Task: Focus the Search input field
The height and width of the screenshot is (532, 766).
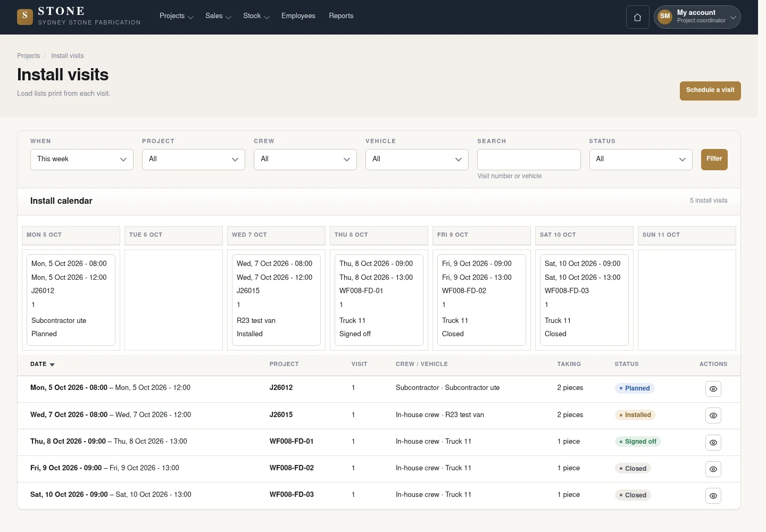Action: pos(529,160)
